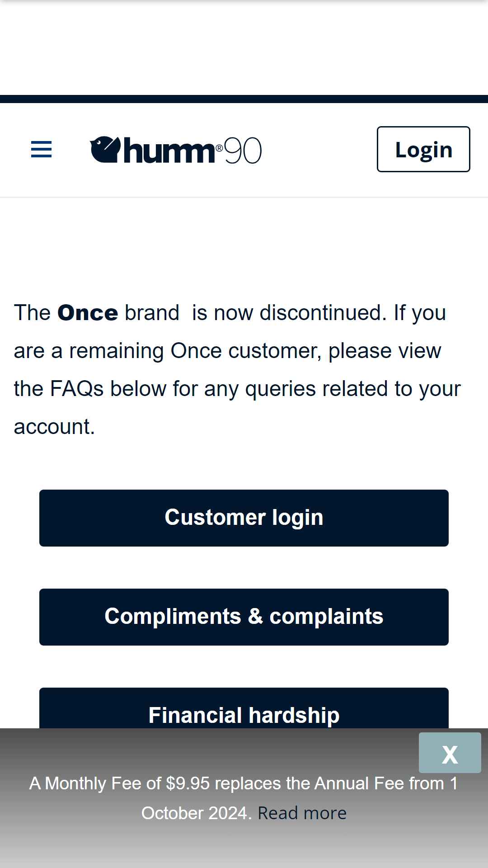Screen dimensions: 488x868
Task: Click the Monthly Fee of $9.95 notice text
Action: [x=244, y=798]
